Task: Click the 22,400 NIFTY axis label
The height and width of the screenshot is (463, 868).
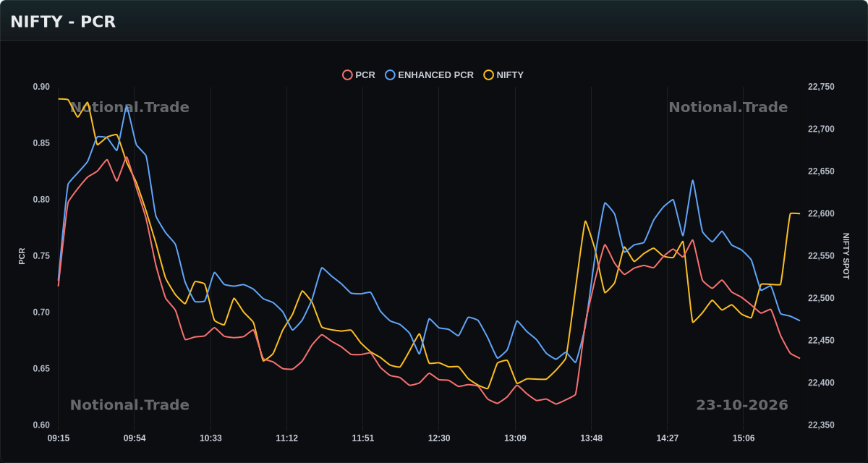Action: 821,383
